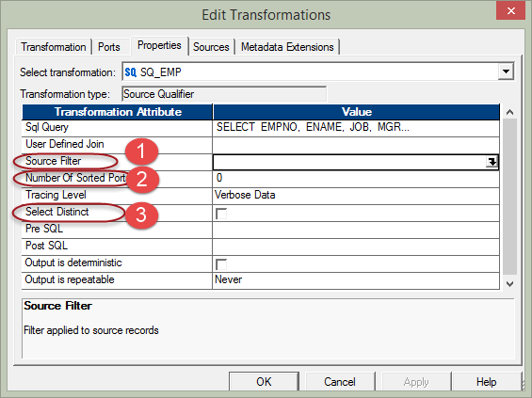Close the Edit Transformations dialog
The image size is (532, 398).
[x=510, y=11]
